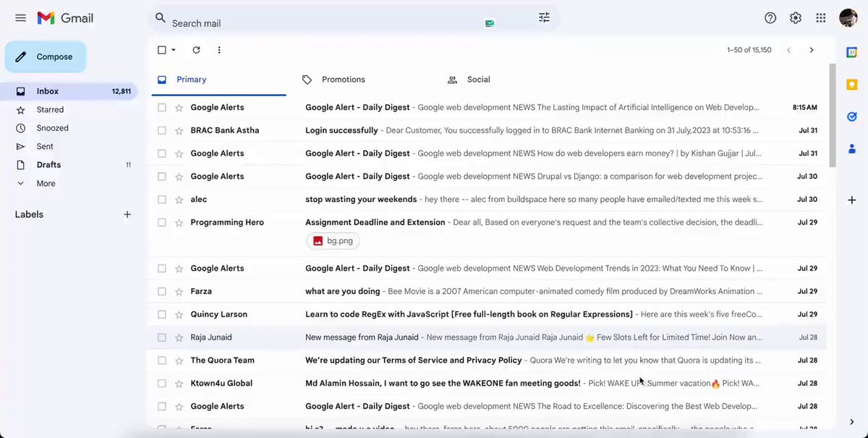Click the inbox vertical scrollbar
Viewport: 868px width, 438px height.
832,116
